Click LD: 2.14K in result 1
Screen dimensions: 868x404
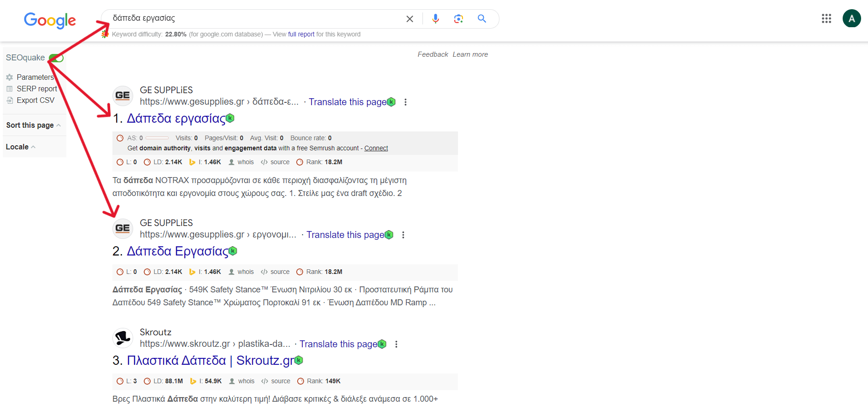(x=163, y=162)
